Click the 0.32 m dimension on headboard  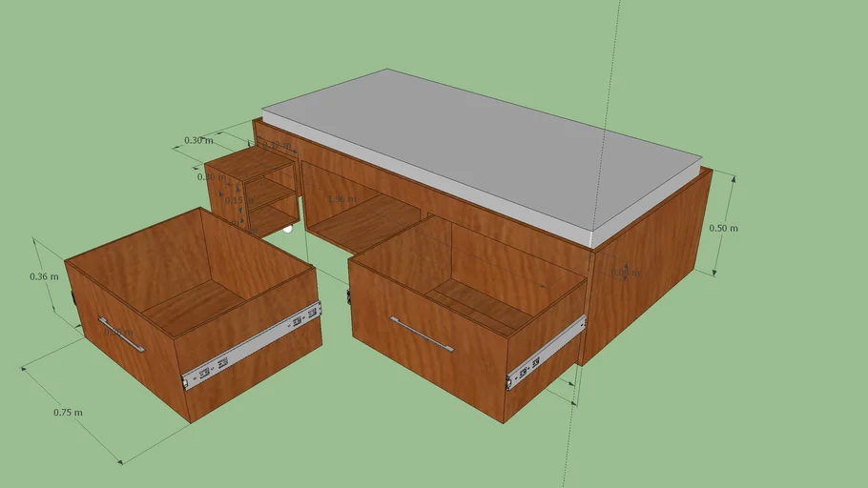[x=278, y=146]
